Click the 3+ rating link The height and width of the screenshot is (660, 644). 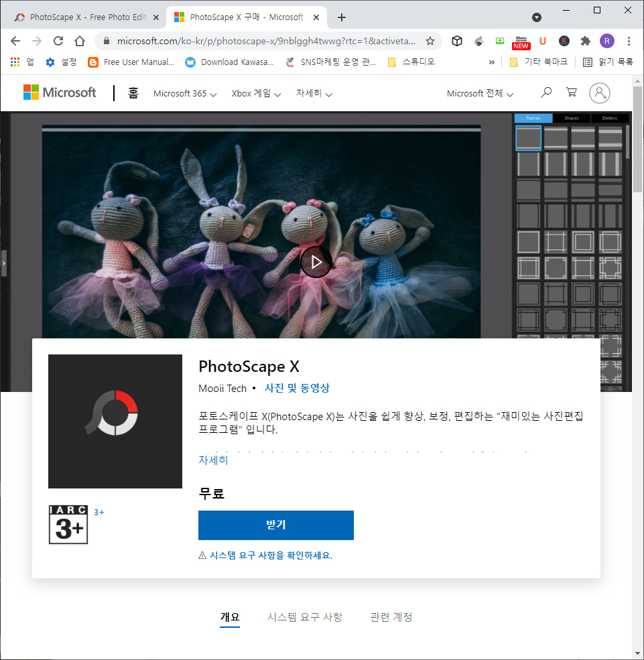click(99, 513)
